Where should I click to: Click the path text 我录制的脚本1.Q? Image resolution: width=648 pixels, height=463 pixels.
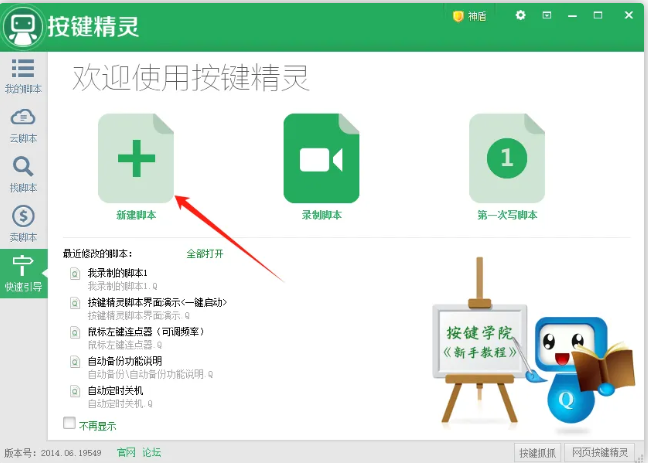coord(122,286)
